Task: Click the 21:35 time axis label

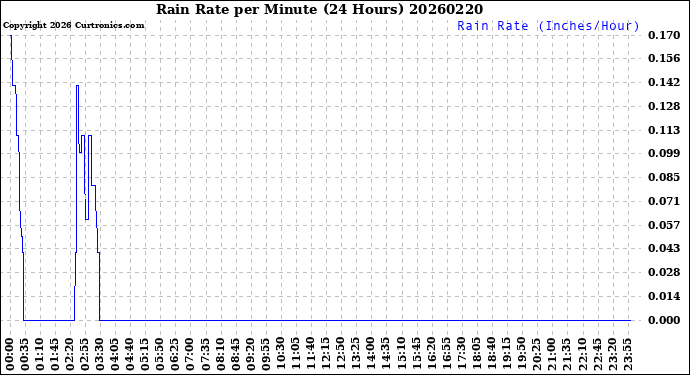Action: (567, 355)
